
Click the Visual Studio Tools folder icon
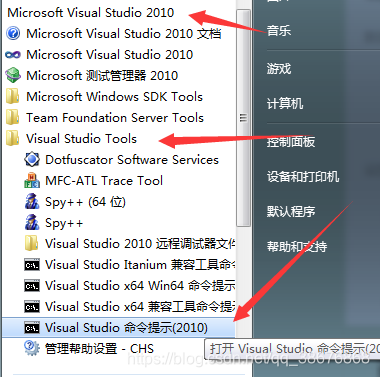coord(13,139)
